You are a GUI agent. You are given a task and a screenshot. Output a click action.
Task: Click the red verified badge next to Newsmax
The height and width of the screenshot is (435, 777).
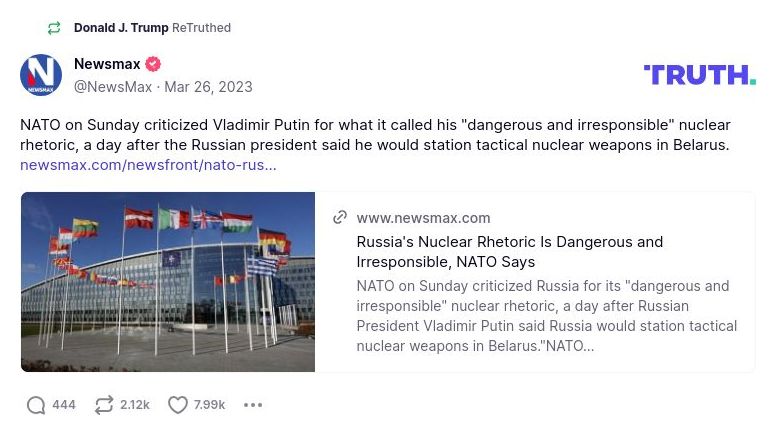(x=153, y=64)
